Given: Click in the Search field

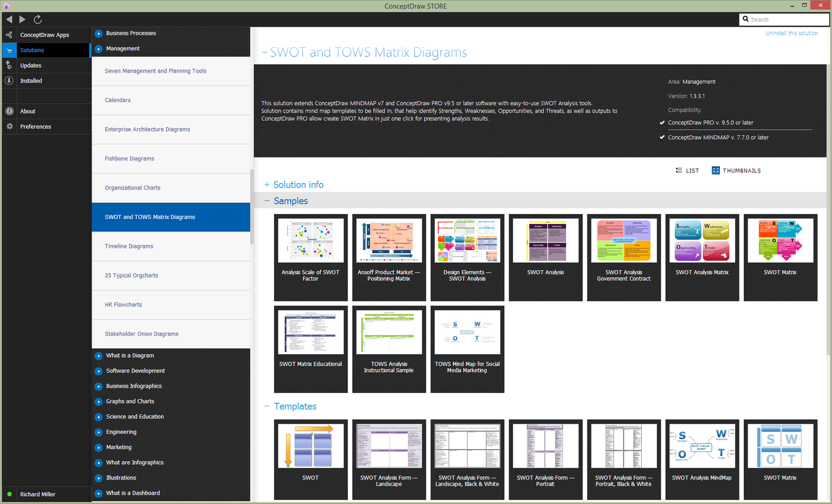Looking at the screenshot, I should point(785,19).
